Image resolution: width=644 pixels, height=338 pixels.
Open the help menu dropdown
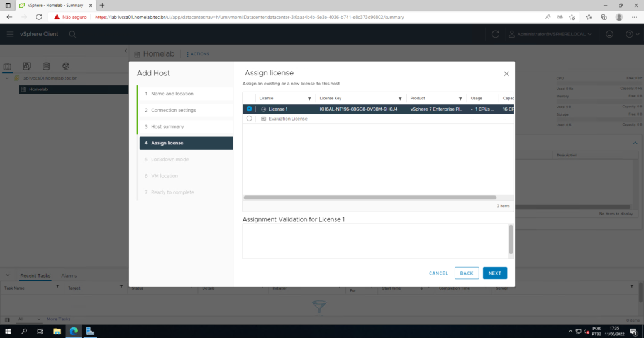tap(632, 34)
